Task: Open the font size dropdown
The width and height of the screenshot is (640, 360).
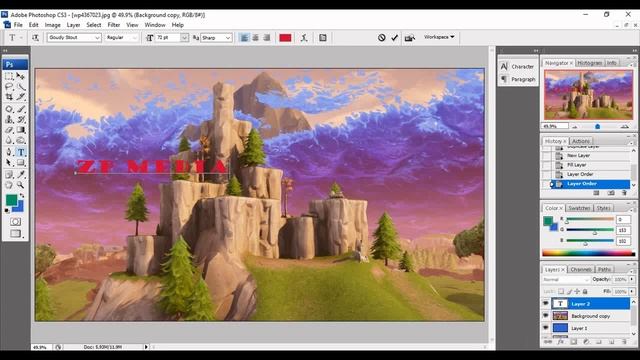Action: [184, 38]
